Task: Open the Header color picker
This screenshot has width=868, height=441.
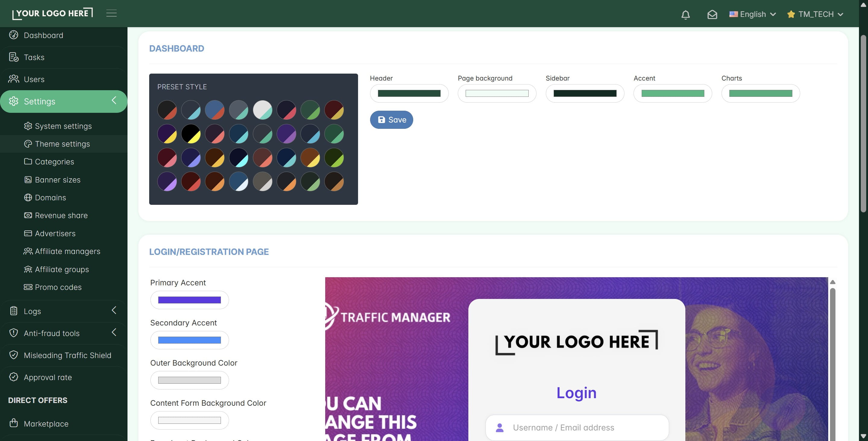Action: [409, 94]
